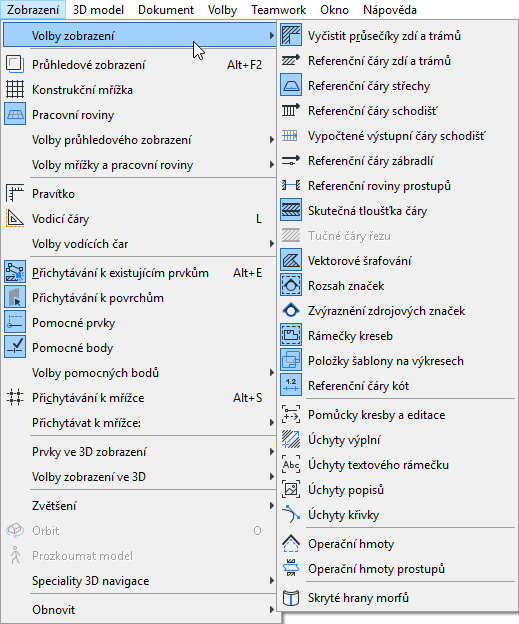Screen dimensions: 519x624
Task: Click the greyed Tučné čáry řezu icon
Action: (291, 236)
